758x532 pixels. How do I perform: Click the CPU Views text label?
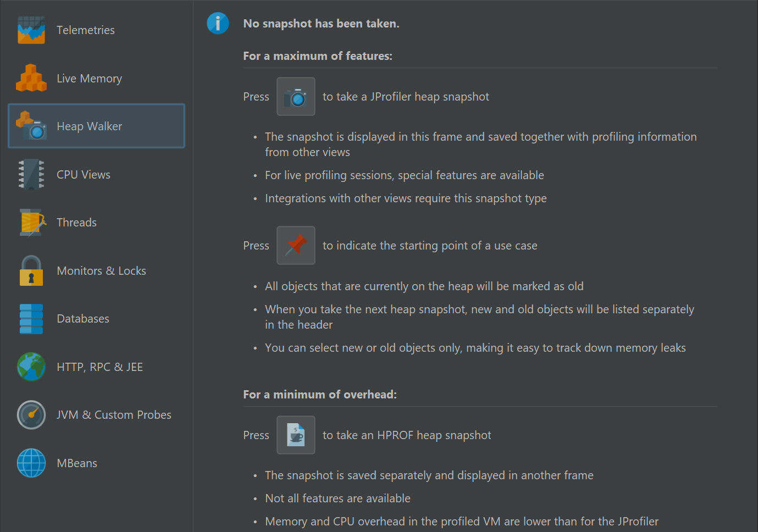click(84, 175)
